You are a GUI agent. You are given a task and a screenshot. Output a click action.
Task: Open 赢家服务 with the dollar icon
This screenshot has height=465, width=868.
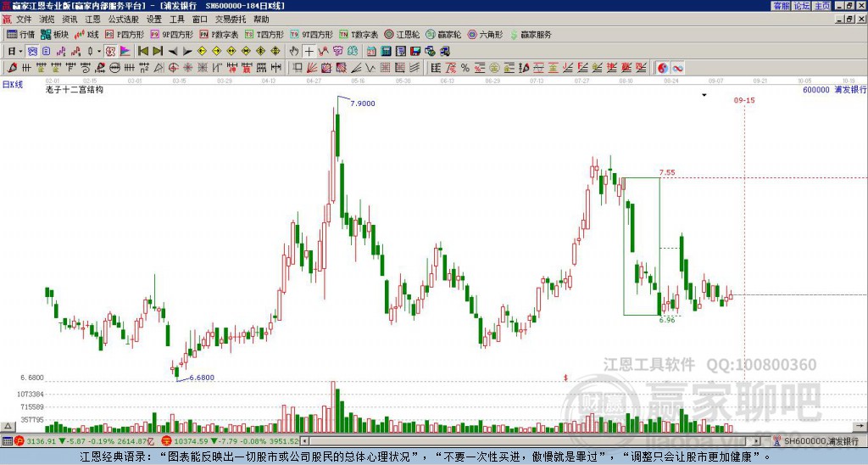pos(531,34)
